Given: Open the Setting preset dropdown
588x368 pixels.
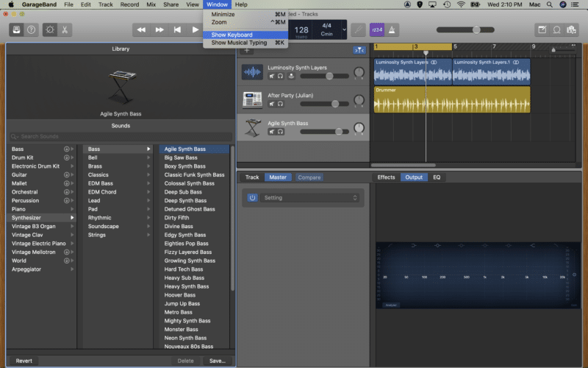Looking at the screenshot, I should pos(309,197).
